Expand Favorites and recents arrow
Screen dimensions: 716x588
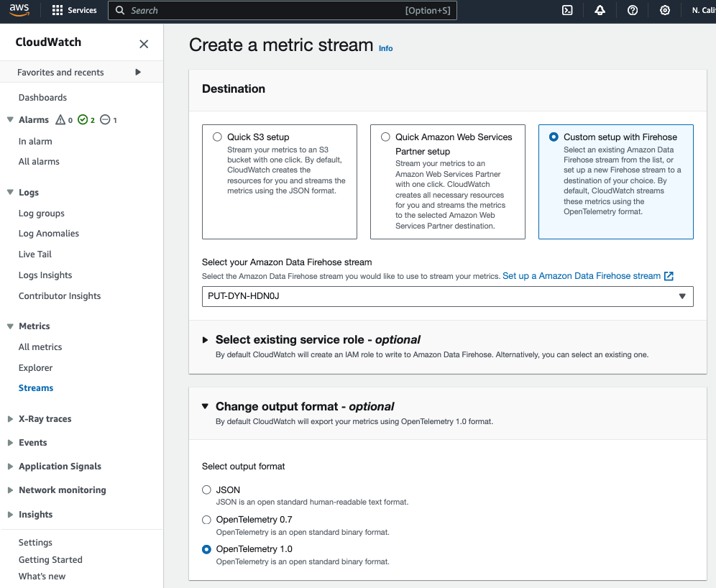click(x=138, y=72)
